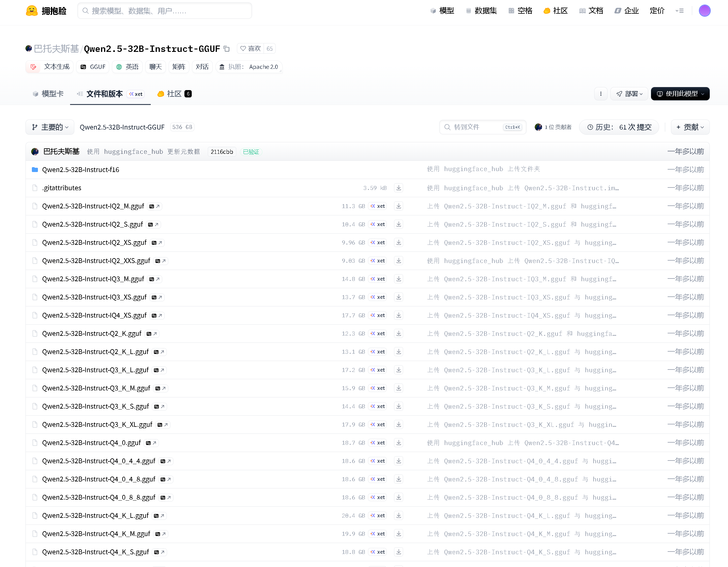This screenshot has height=567, width=728.
Task: Open the user avatar profile menu
Action: (704, 11)
